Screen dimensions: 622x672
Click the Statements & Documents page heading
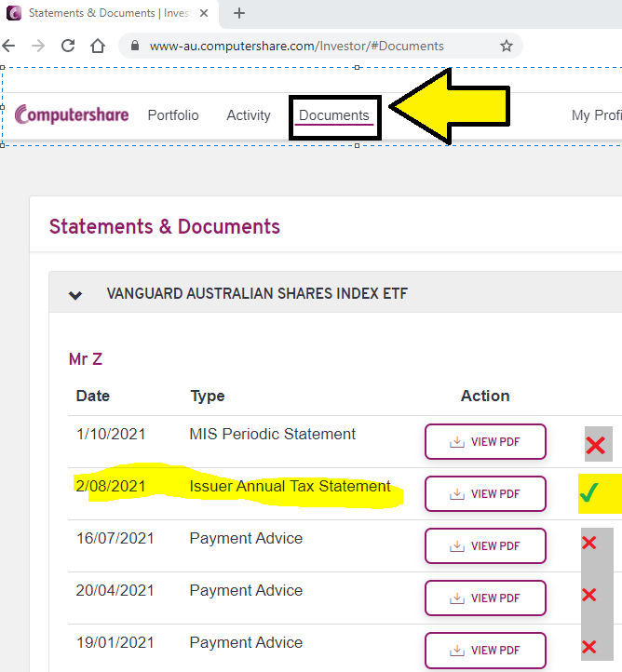165,226
